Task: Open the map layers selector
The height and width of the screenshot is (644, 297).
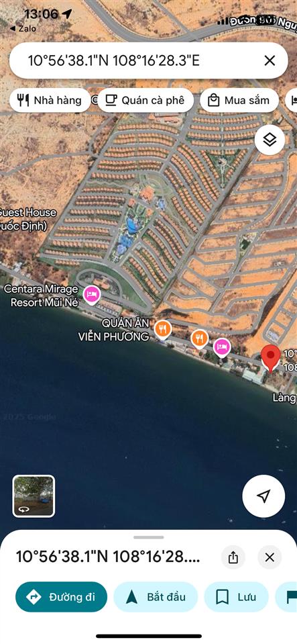Action: tap(270, 140)
